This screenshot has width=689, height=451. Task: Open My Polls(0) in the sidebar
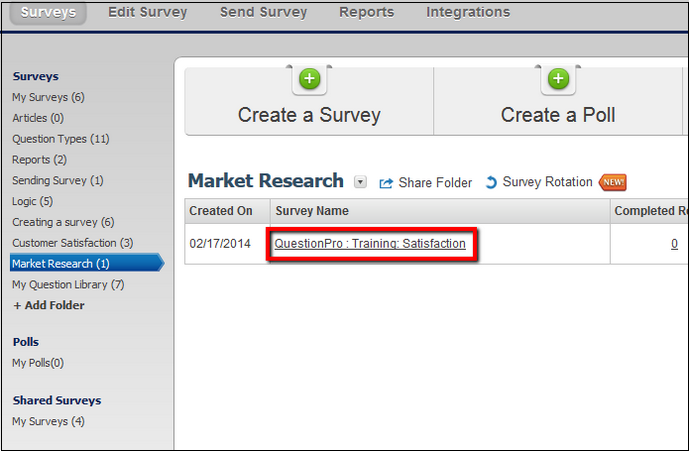click(x=37, y=363)
